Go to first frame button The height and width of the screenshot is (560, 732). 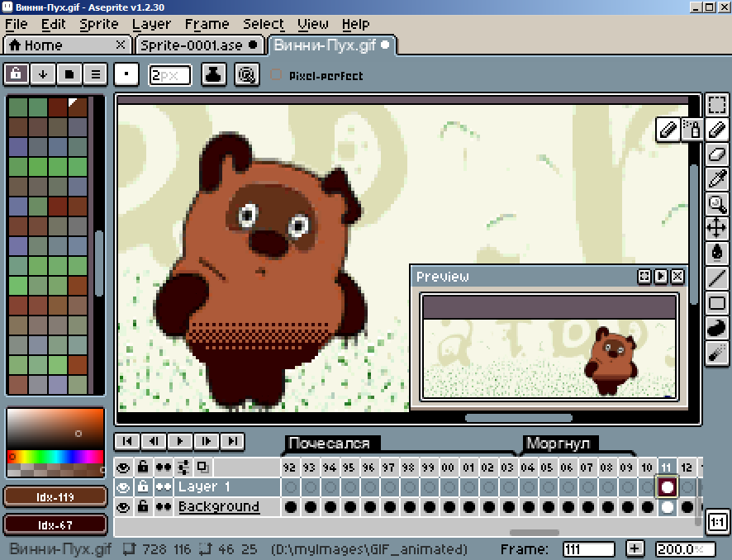[127, 441]
